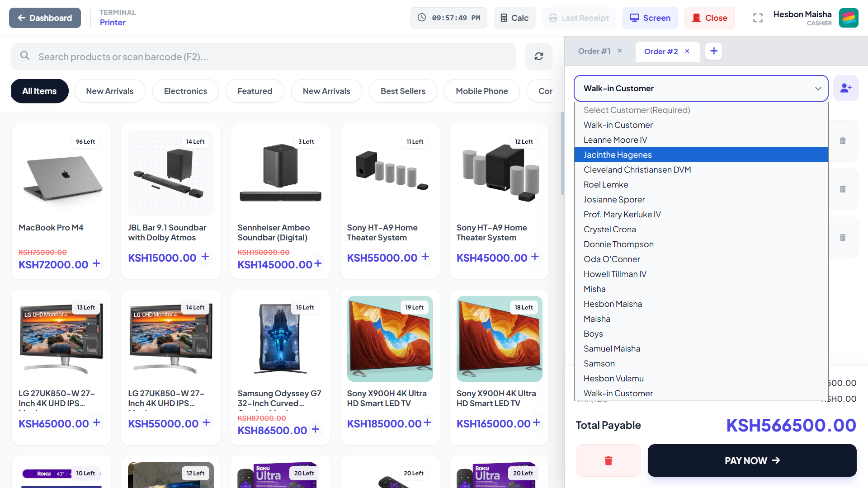Image resolution: width=868 pixels, height=488 pixels.
Task: Delete the second cart item
Action: click(x=843, y=189)
